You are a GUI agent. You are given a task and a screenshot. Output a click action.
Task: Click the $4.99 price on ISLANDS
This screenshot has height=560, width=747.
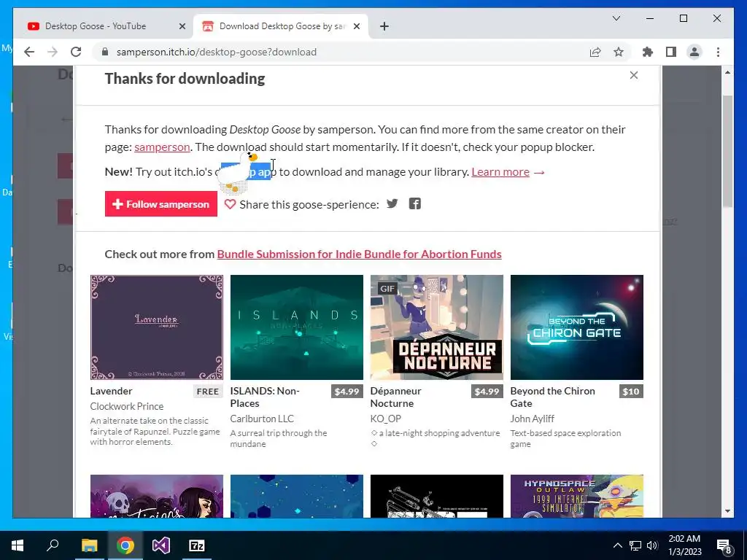[347, 392]
